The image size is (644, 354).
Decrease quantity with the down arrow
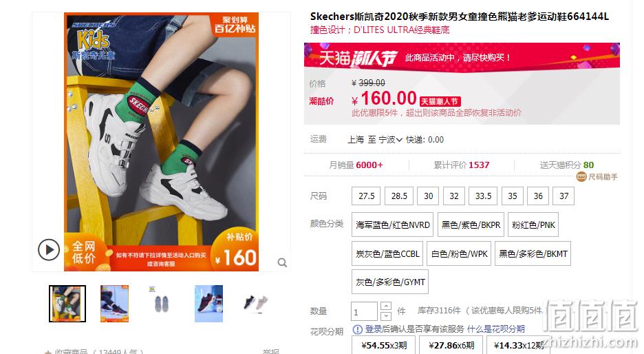(386, 315)
